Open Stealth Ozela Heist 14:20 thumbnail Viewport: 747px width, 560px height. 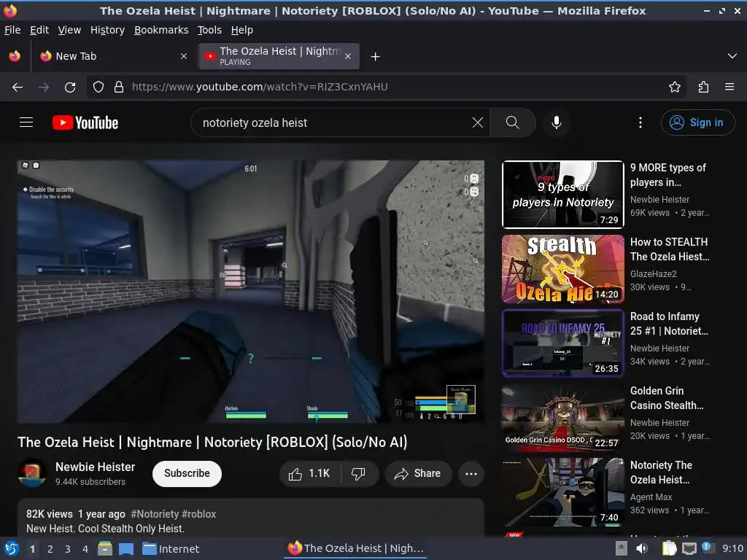click(x=562, y=269)
